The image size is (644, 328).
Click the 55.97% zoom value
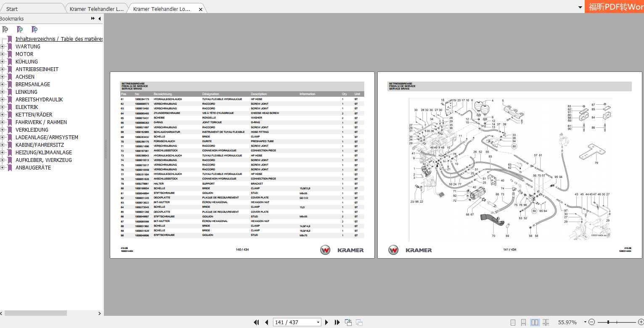point(567,323)
